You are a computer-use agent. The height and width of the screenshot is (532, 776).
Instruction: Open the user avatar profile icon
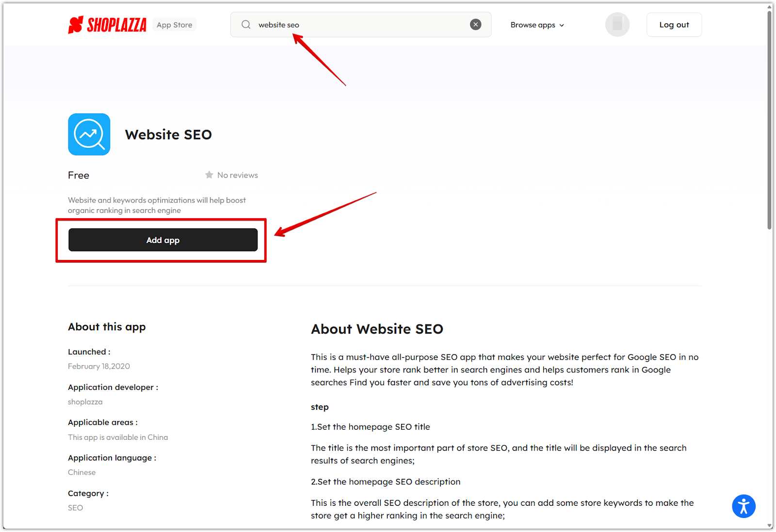(x=617, y=25)
